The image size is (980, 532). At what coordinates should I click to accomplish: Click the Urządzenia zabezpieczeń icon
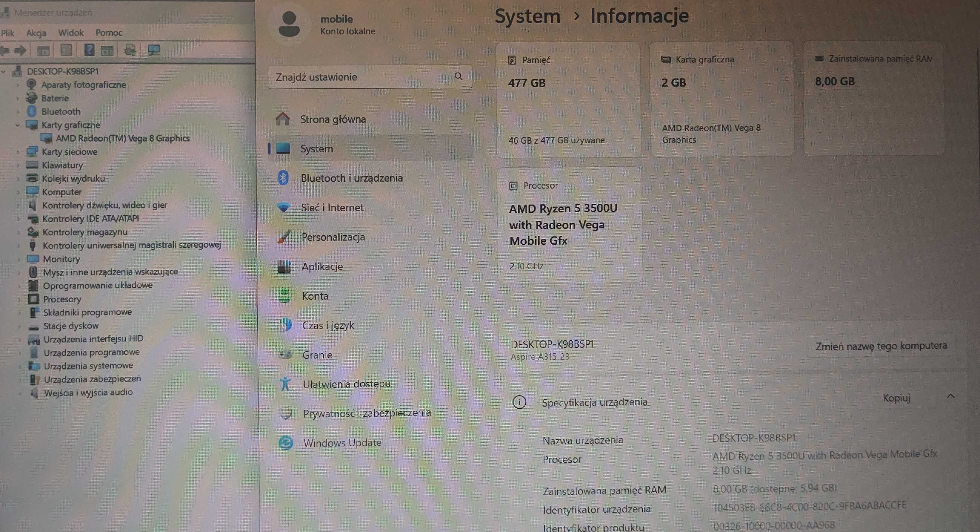pos(35,379)
